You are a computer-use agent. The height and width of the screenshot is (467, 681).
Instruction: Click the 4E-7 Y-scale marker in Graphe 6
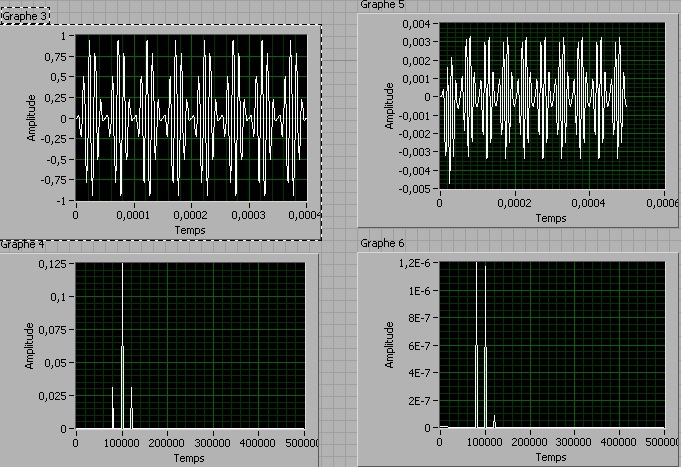[419, 373]
